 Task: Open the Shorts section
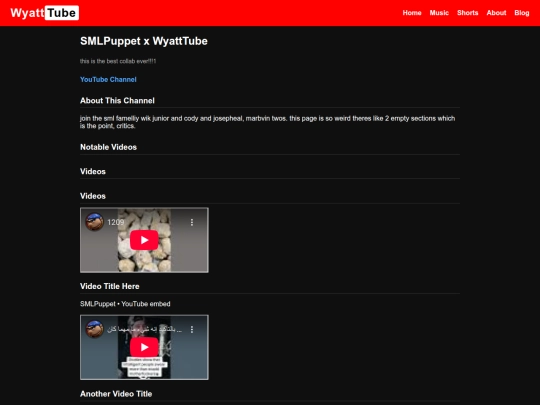point(467,13)
